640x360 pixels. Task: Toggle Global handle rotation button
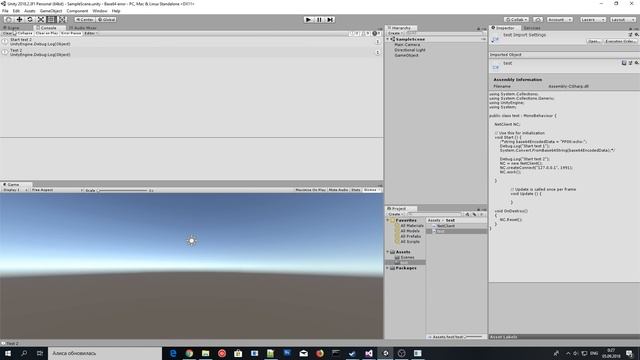(x=107, y=20)
